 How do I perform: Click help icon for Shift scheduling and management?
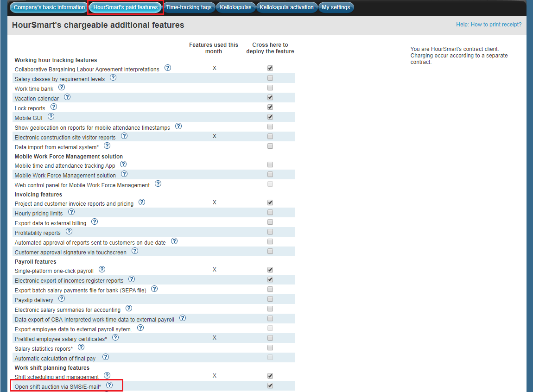pos(107,375)
